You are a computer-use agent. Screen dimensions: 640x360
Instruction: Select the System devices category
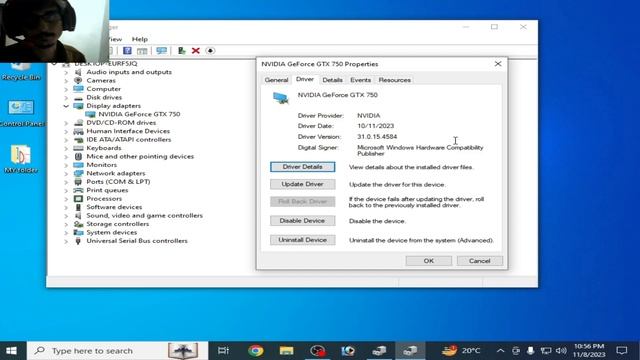[x=111, y=233]
